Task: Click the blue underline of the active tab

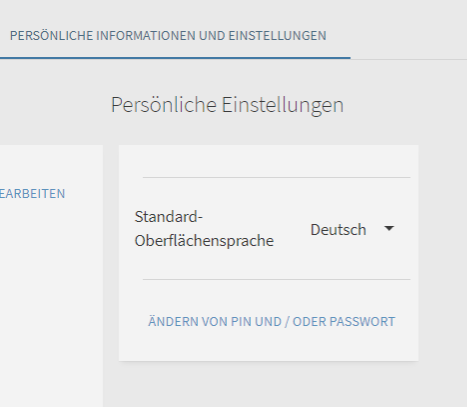Action: tap(175, 58)
